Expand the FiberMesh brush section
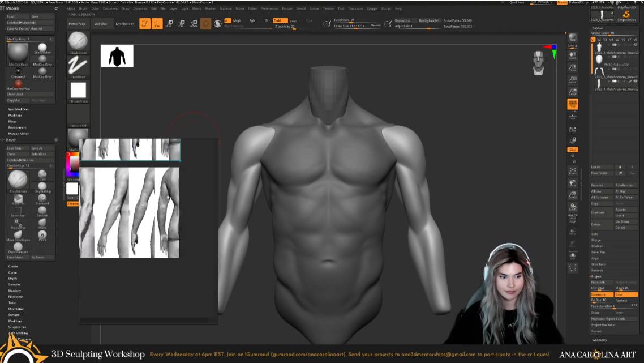 tap(16, 297)
